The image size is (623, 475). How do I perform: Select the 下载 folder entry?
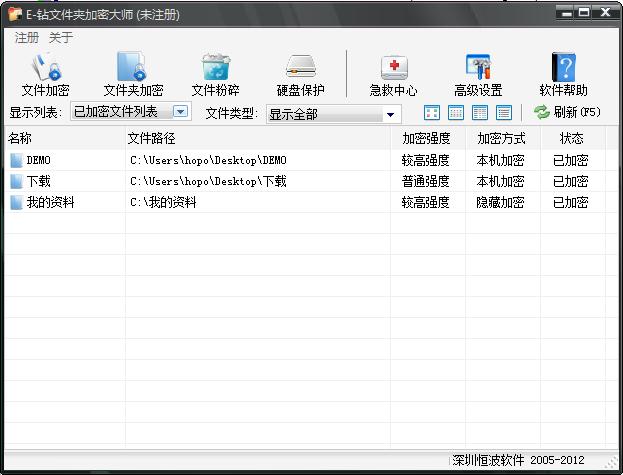tap(39, 181)
